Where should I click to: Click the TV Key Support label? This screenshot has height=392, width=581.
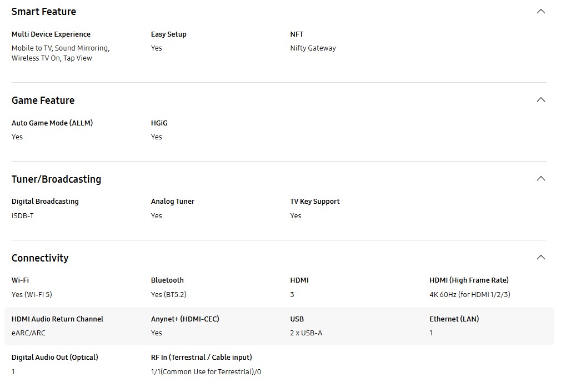(x=314, y=202)
